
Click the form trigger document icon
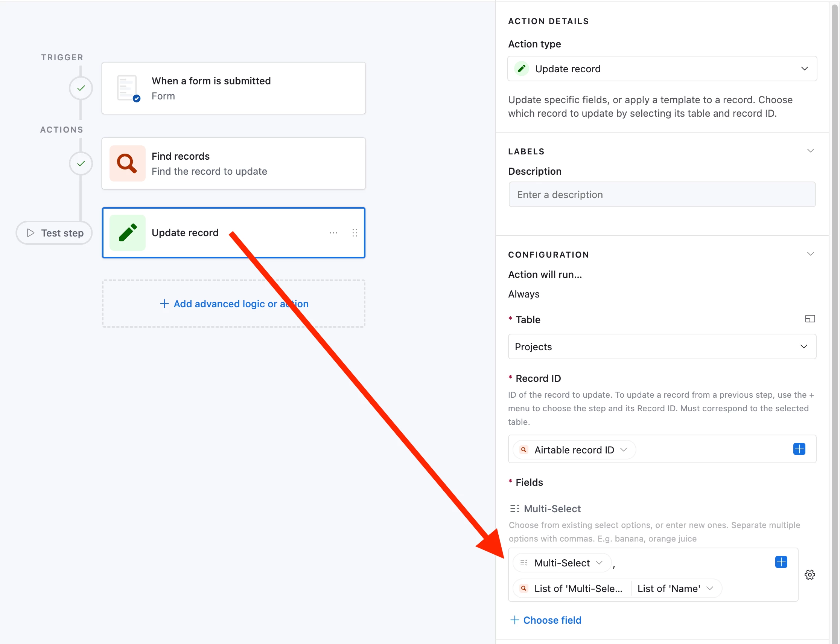tap(128, 88)
